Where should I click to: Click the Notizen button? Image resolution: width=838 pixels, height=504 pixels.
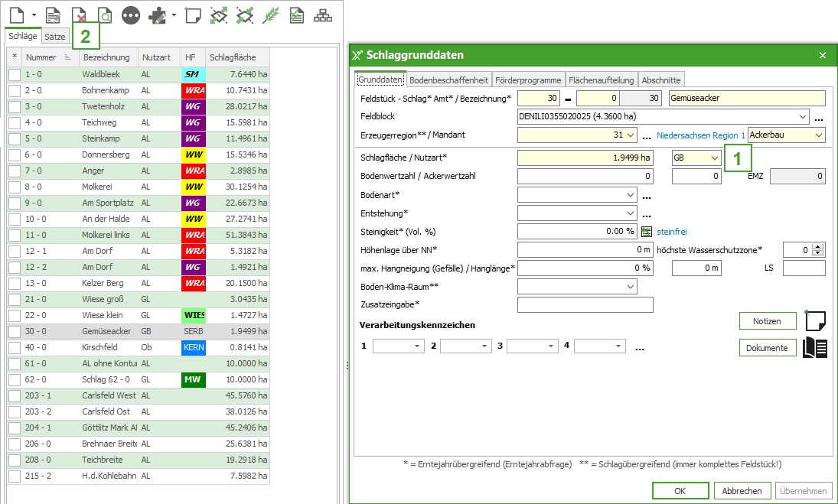[767, 321]
